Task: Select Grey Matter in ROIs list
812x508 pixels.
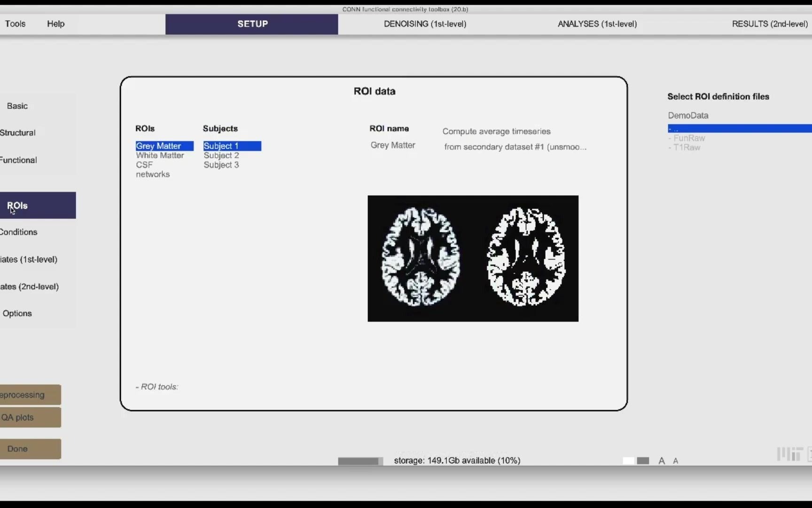Action: (x=164, y=146)
